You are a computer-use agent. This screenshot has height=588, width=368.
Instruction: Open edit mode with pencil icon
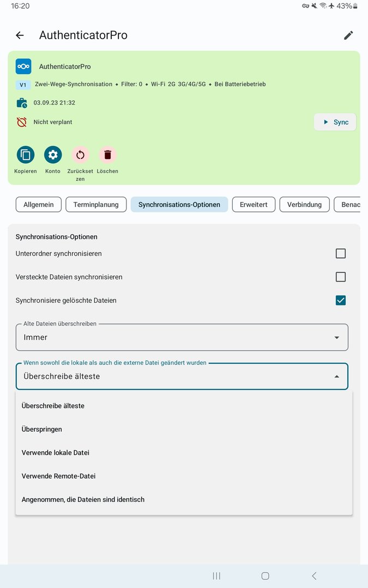click(348, 35)
